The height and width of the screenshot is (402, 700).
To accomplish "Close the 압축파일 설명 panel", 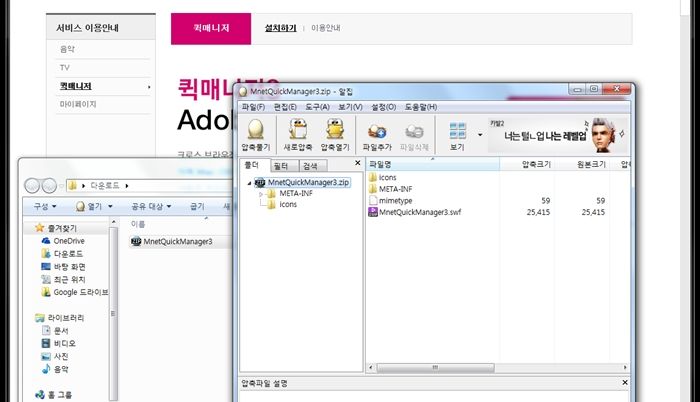I will (x=625, y=383).
